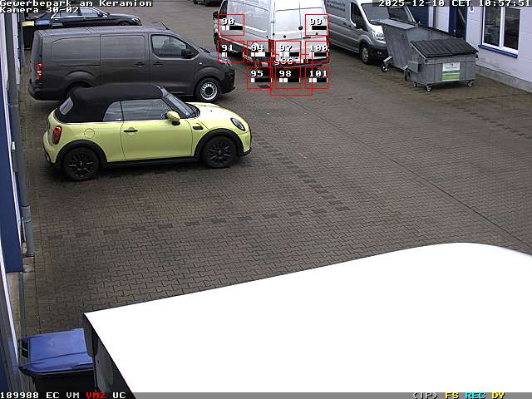Click the cyan REC indicator

pos(475,395)
